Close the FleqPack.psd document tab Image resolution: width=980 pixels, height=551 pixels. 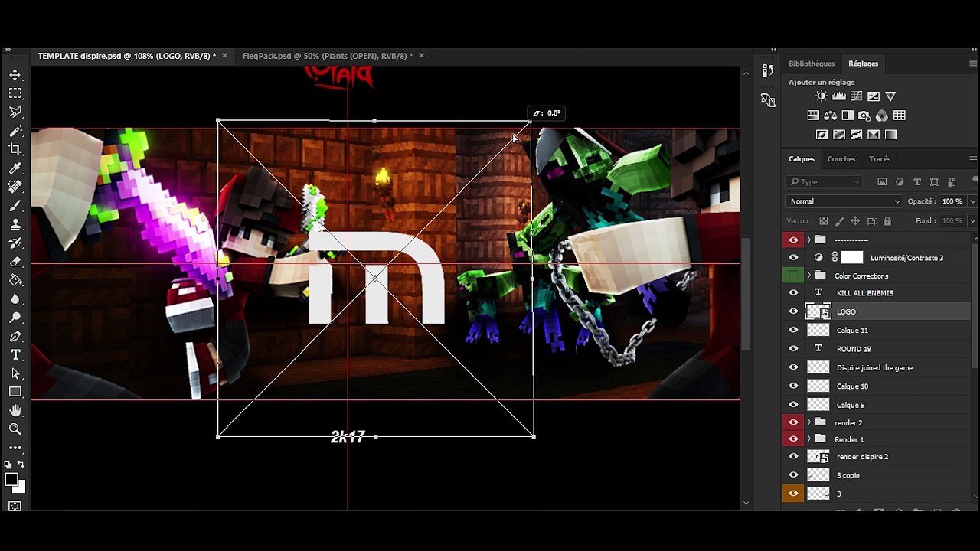tap(421, 56)
